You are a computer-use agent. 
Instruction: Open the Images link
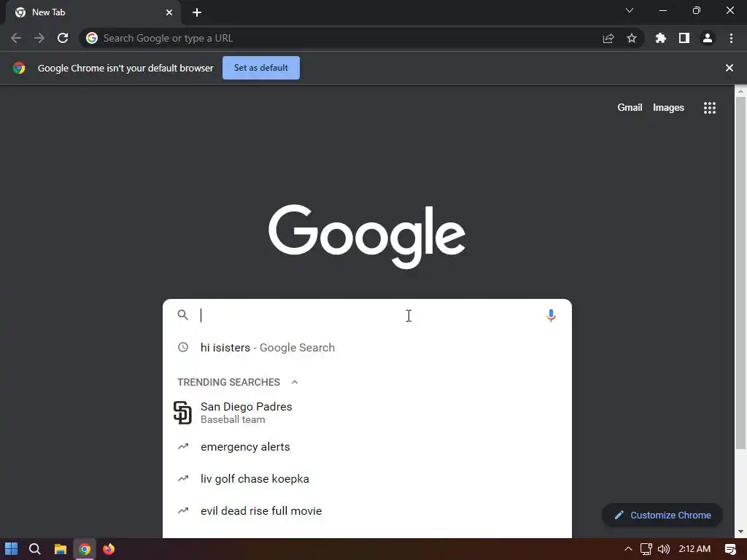[x=668, y=108]
